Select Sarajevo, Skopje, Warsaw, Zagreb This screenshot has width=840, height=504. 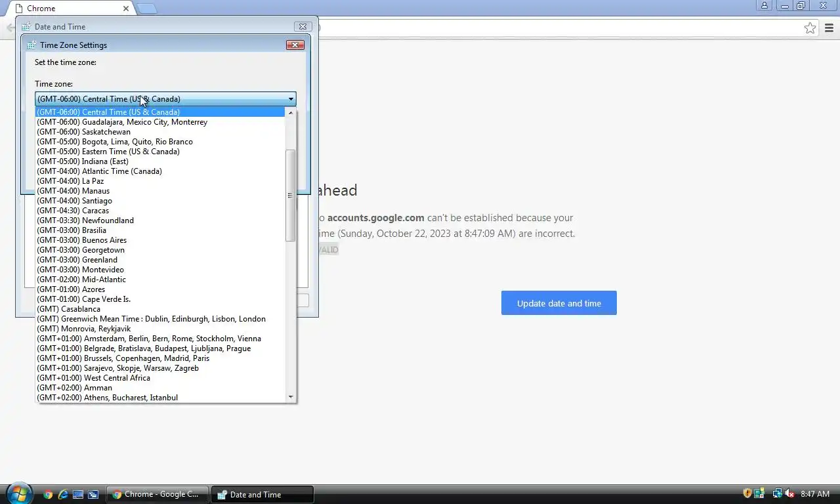(160, 368)
